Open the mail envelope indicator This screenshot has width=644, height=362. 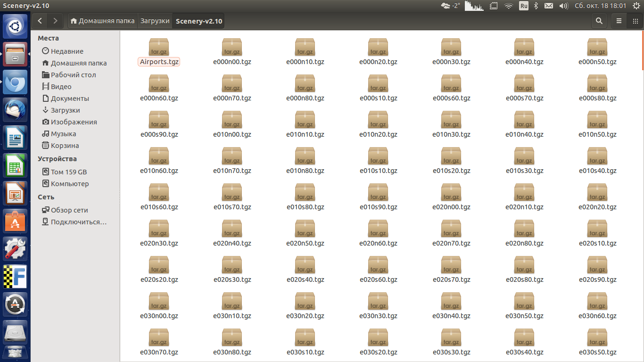pos(549,6)
